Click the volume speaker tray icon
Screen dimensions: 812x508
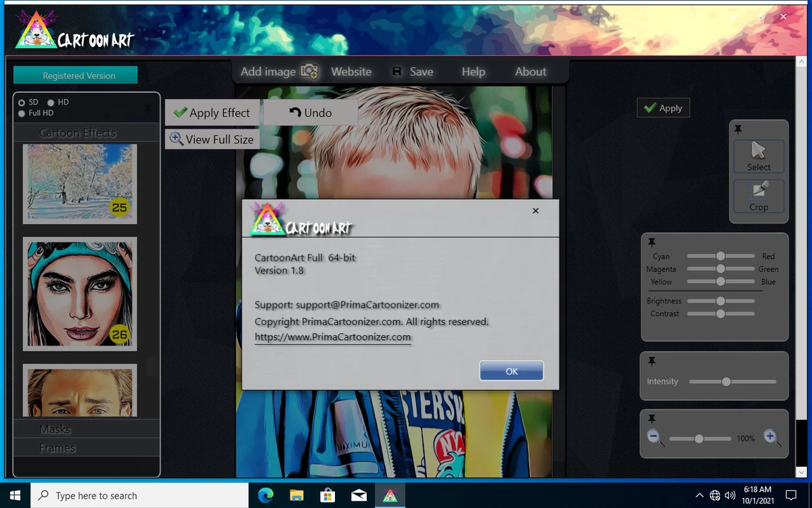[x=730, y=495]
